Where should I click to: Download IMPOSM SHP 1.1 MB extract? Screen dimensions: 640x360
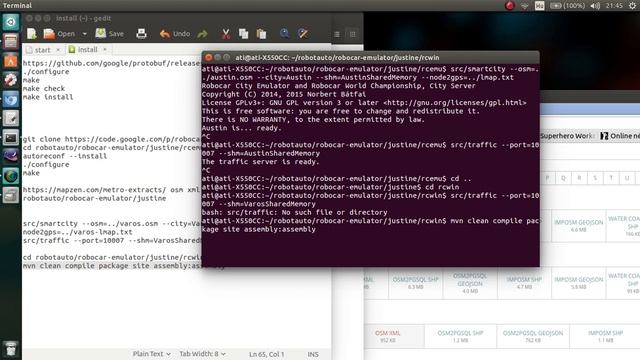(605, 336)
